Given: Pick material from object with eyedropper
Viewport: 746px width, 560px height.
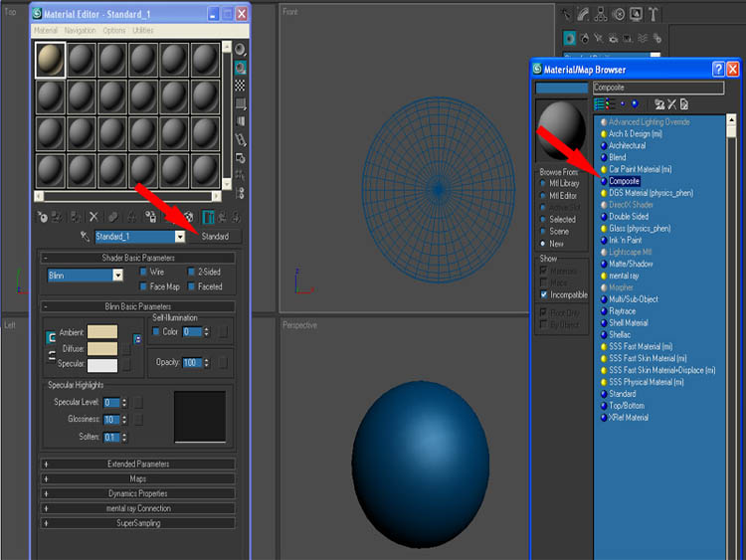Looking at the screenshot, I should [x=84, y=237].
